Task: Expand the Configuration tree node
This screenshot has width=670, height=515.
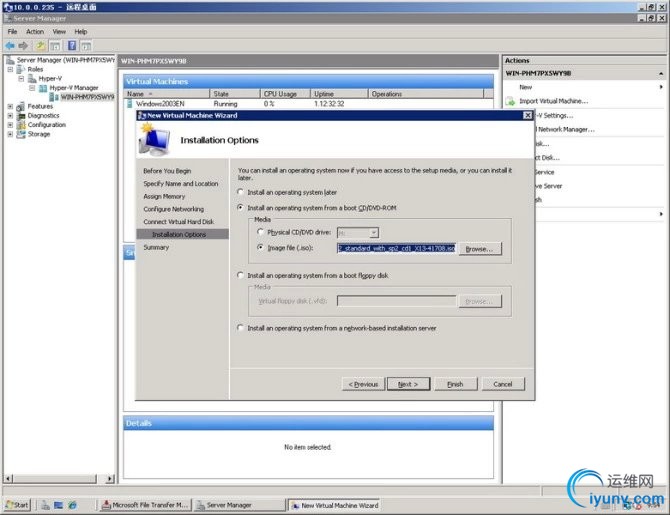Action: pyautogui.click(x=10, y=125)
